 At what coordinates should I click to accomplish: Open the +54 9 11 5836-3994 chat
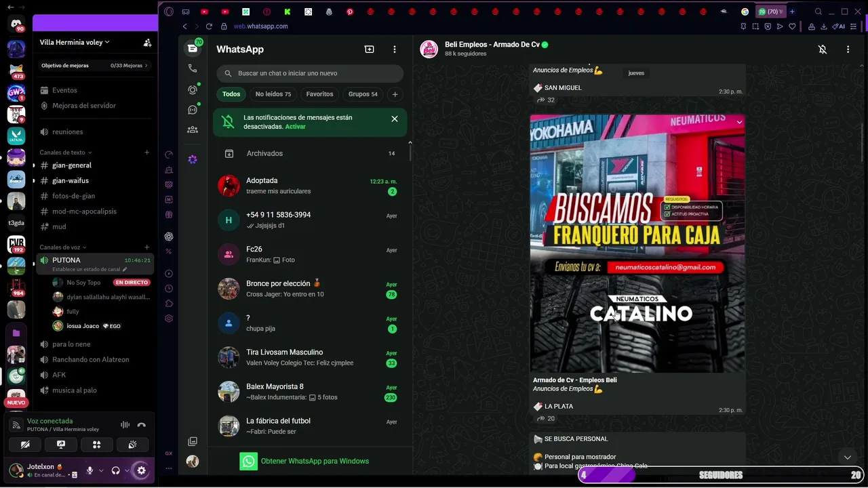310,220
